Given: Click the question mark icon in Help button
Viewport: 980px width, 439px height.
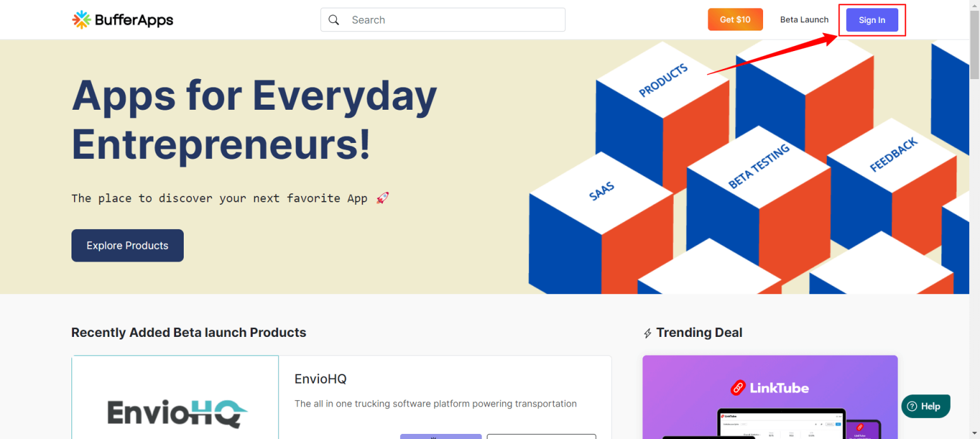Looking at the screenshot, I should tap(911, 406).
